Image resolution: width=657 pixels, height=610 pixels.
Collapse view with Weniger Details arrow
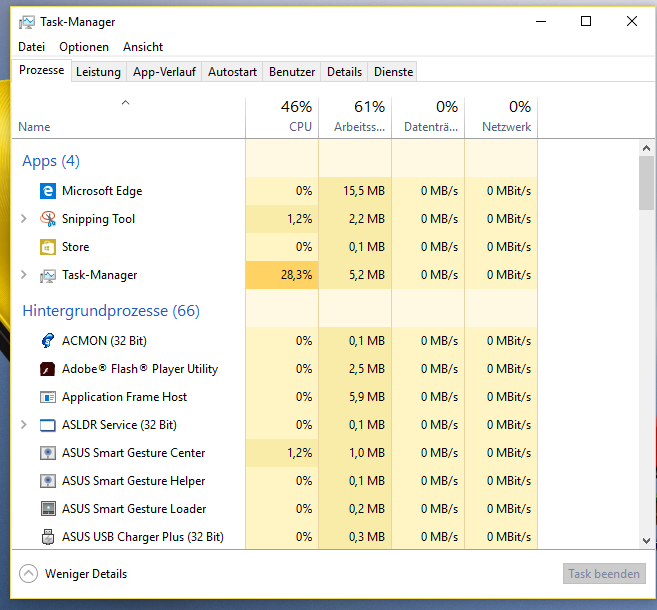pyautogui.click(x=28, y=574)
